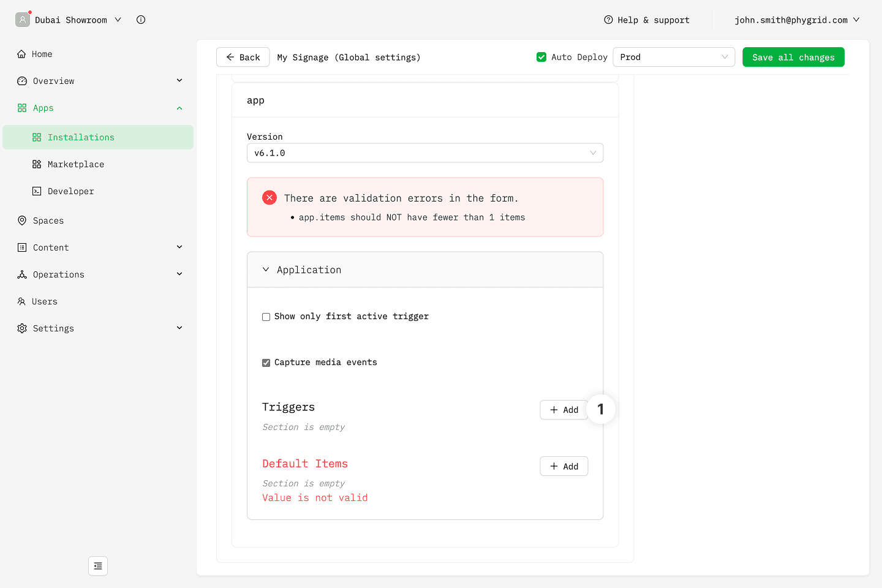Open the Version v6.1.0 dropdown
This screenshot has height=588, width=882.
tap(424, 153)
